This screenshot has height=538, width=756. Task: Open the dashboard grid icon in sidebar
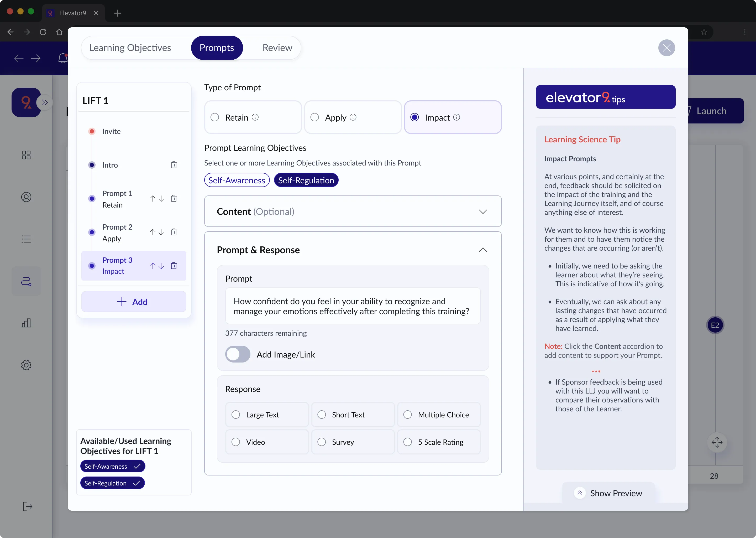[26, 155]
